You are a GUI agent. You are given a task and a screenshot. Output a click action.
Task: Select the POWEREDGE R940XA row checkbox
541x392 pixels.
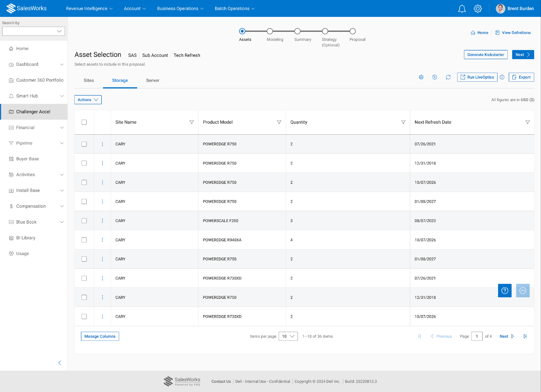coord(84,240)
